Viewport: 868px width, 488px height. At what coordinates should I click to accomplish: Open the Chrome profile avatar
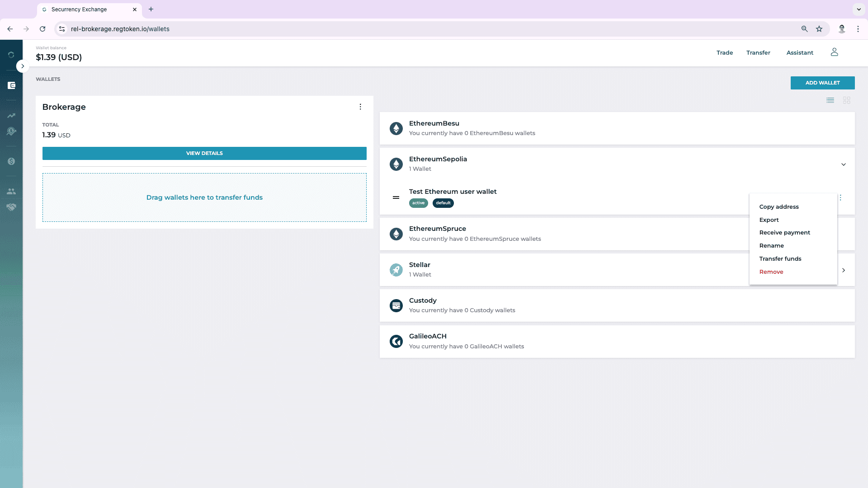click(x=842, y=29)
